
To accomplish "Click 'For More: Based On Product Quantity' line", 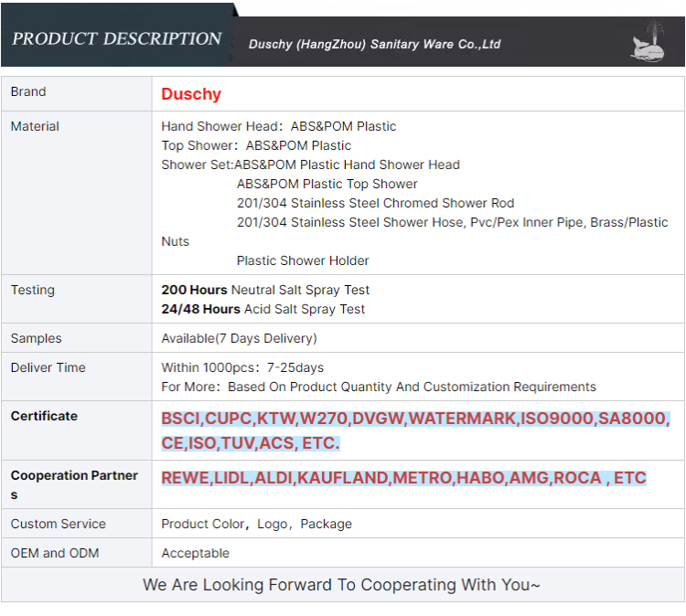I will tap(379, 387).
